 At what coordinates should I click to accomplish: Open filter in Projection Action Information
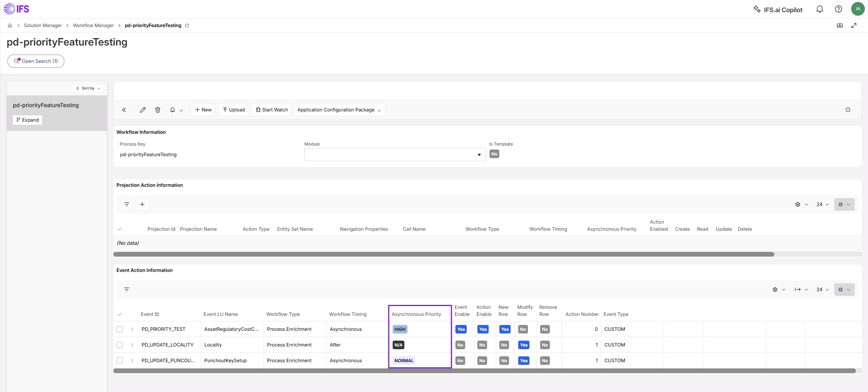click(127, 204)
